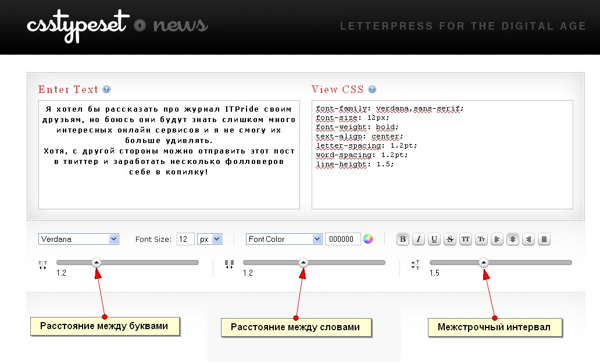Click help icon beside Enter Text
Viewport: 600px width, 364px height.
pos(106,90)
